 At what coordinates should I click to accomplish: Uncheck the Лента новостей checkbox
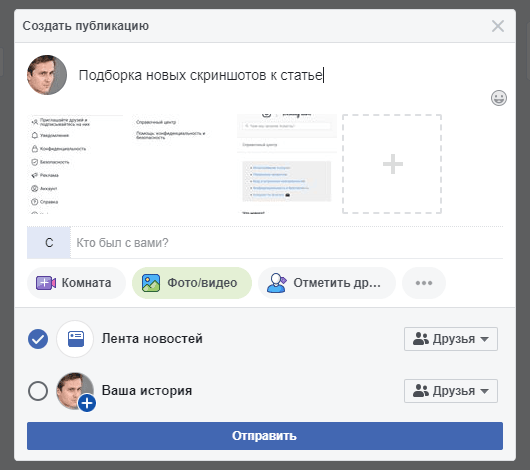coord(38,339)
